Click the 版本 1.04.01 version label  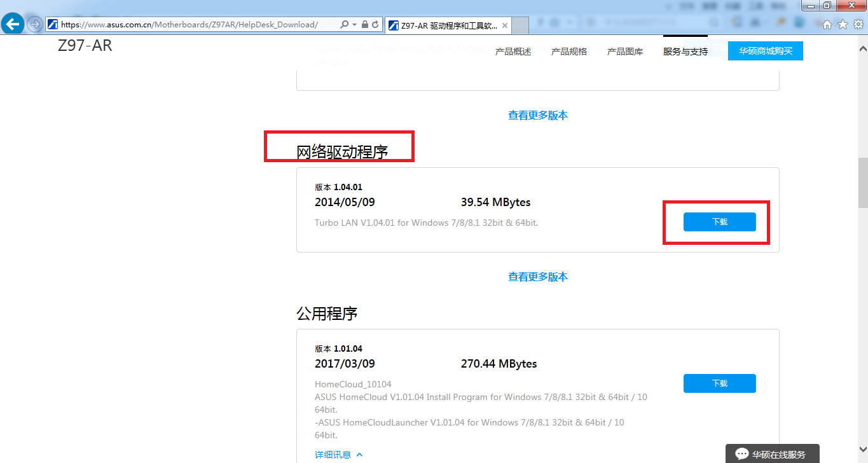338,188
